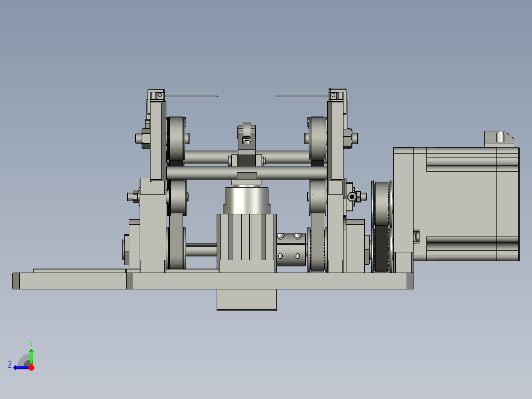Click the Z label of the axis triad
Screen dimensions: 532x399
tap(10, 365)
